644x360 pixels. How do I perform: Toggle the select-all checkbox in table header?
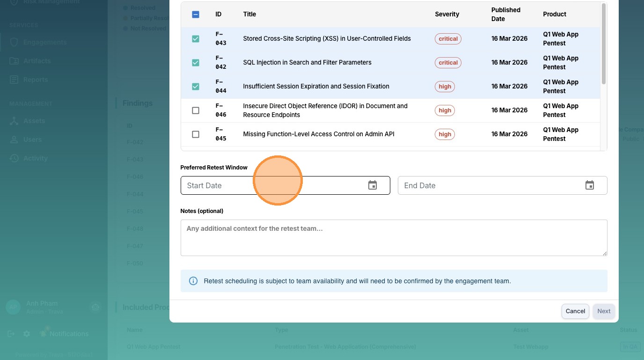pos(196,15)
